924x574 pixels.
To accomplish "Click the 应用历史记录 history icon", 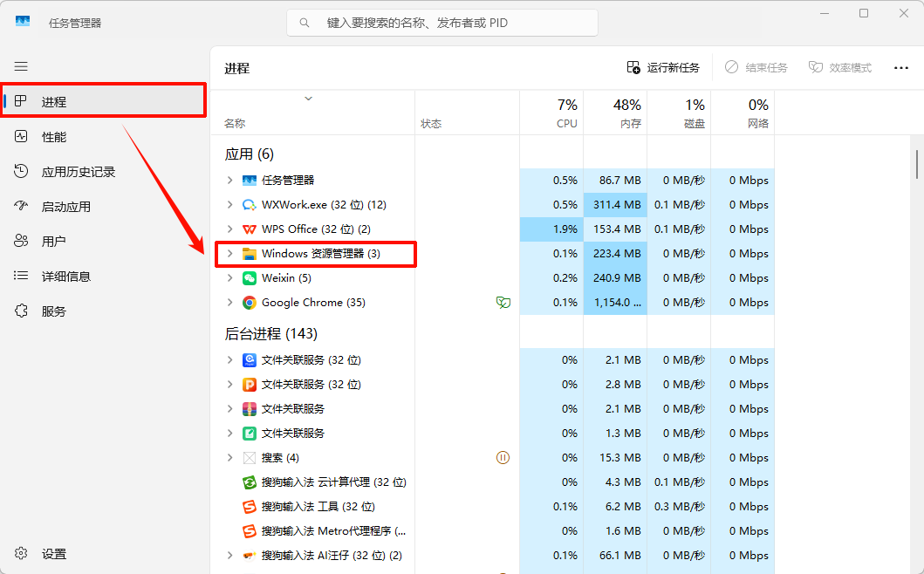I will coord(21,172).
